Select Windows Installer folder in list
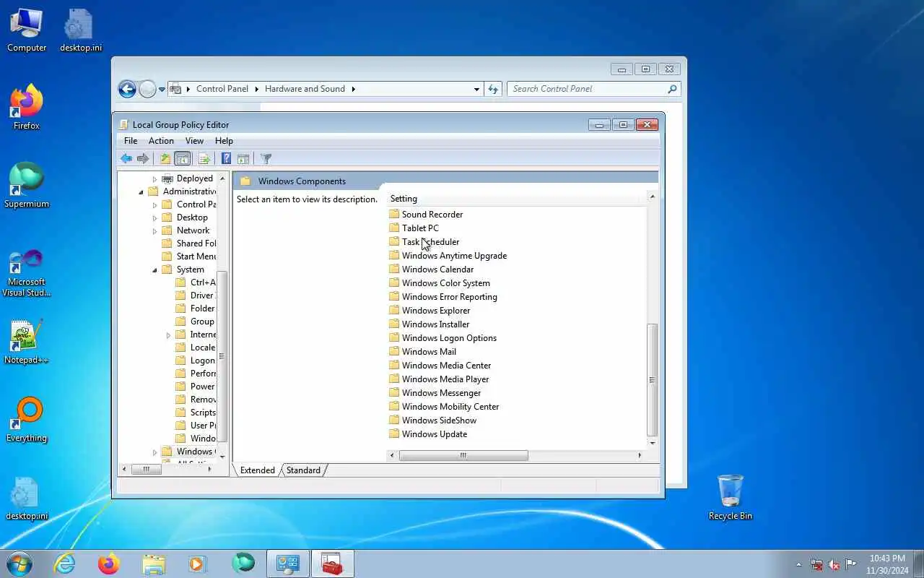The width and height of the screenshot is (924, 578). click(430, 324)
